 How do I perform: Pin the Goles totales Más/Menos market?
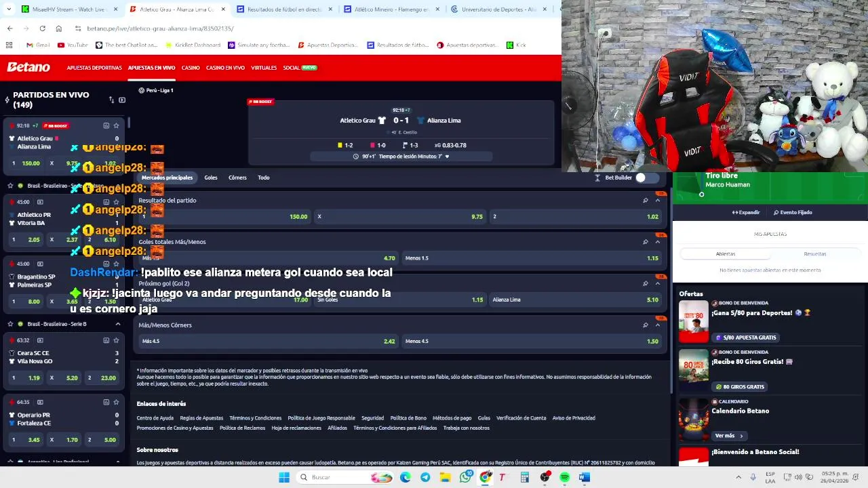coord(645,242)
